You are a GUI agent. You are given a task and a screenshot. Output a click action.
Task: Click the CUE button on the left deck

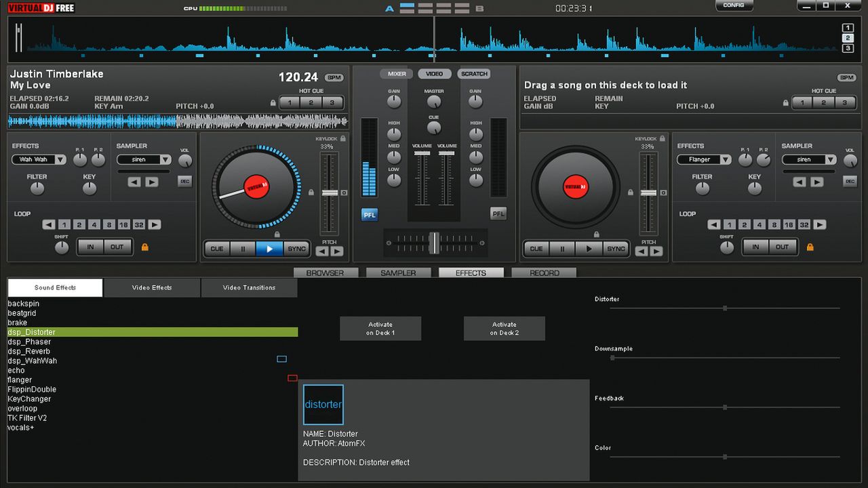pos(217,249)
